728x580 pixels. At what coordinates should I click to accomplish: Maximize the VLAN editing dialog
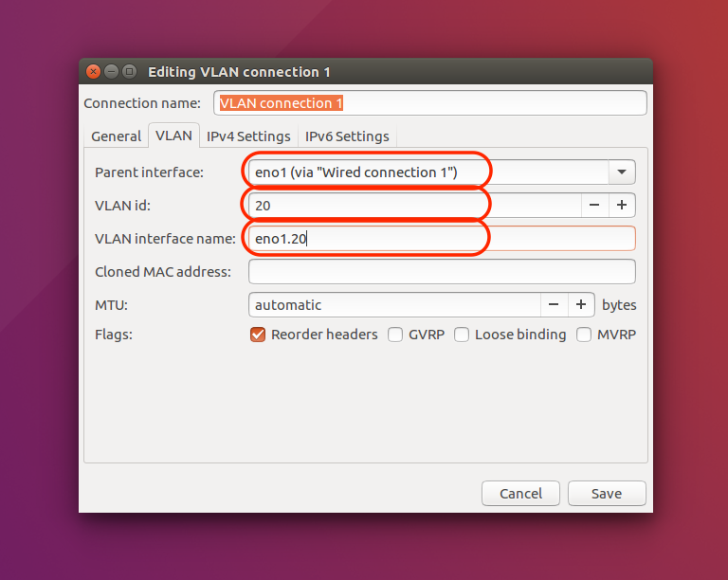[130, 71]
